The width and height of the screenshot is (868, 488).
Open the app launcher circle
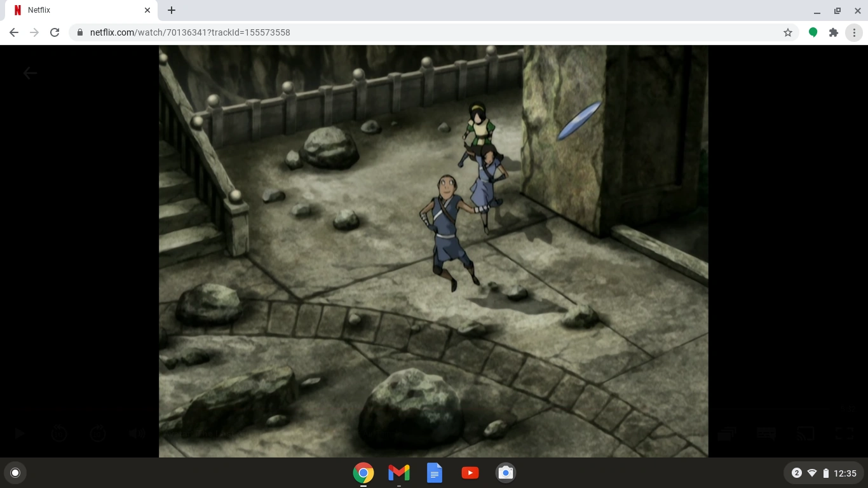(15, 473)
